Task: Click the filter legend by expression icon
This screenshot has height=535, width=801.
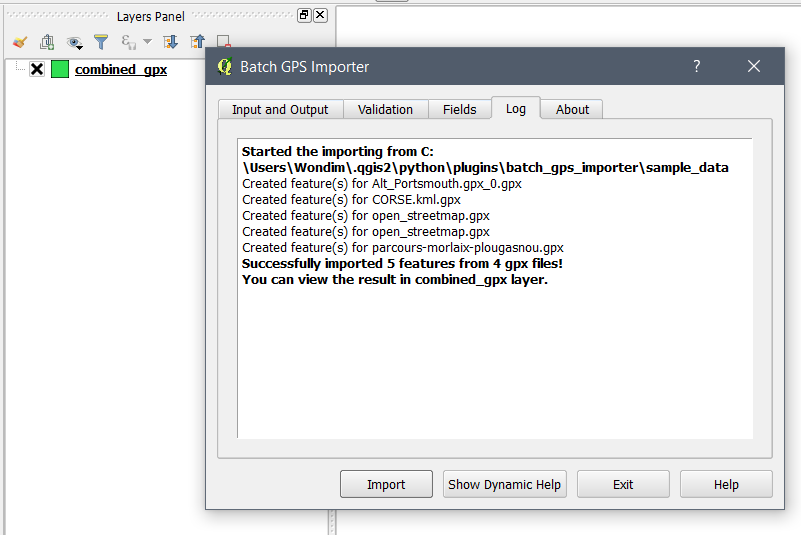Action: pos(128,42)
